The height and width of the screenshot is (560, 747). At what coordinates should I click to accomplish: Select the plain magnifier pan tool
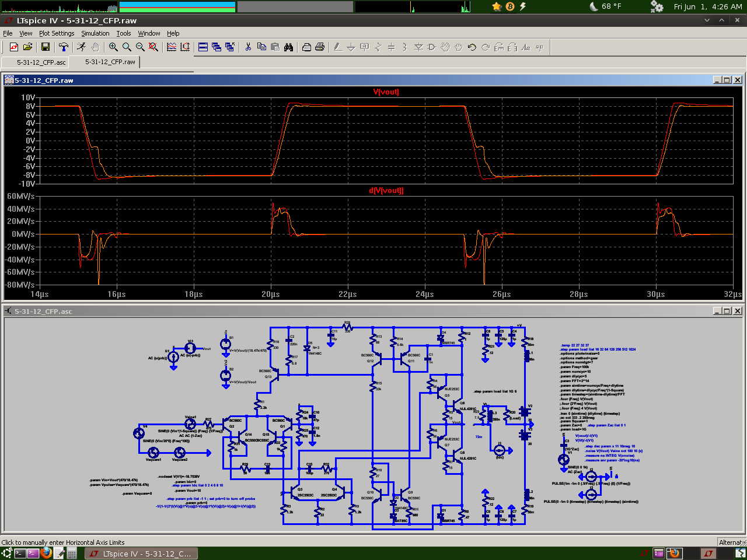(x=127, y=47)
